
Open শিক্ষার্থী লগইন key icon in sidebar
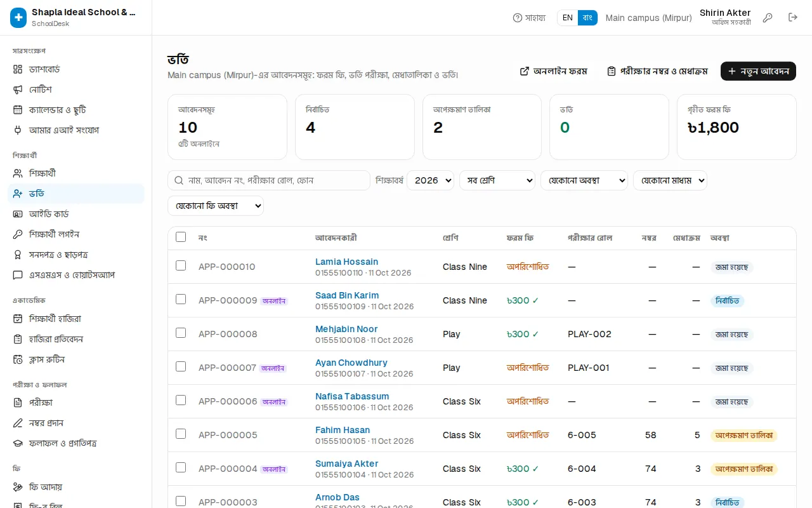(18, 234)
